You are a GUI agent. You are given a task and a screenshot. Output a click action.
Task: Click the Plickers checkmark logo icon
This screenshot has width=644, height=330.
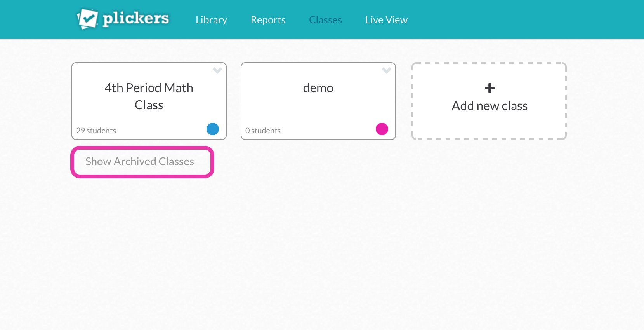coord(88,18)
